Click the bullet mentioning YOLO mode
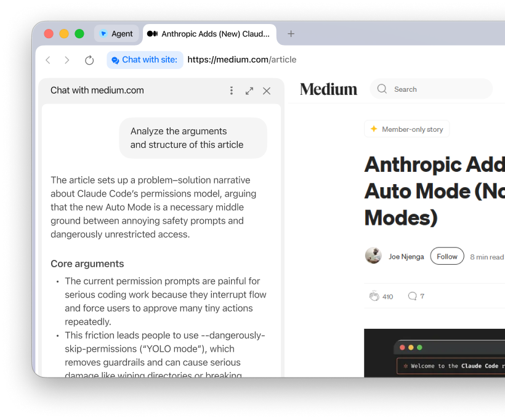The image size is (505, 420). point(165,353)
